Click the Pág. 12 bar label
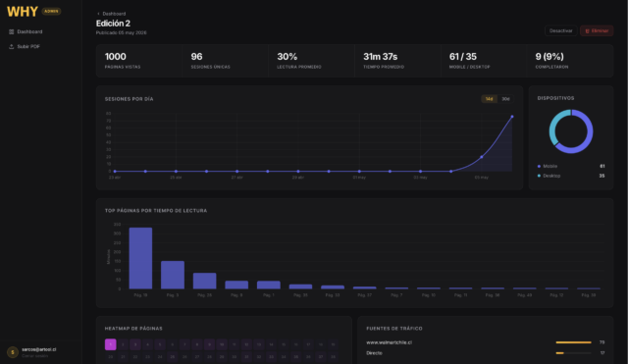 (556, 295)
